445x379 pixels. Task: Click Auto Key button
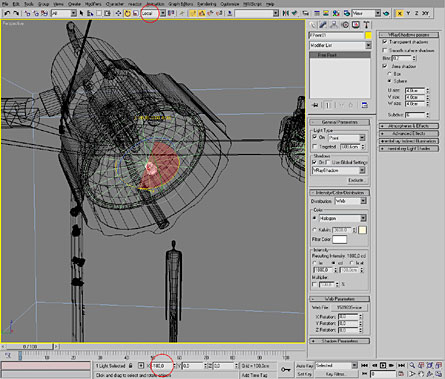[x=305, y=366]
